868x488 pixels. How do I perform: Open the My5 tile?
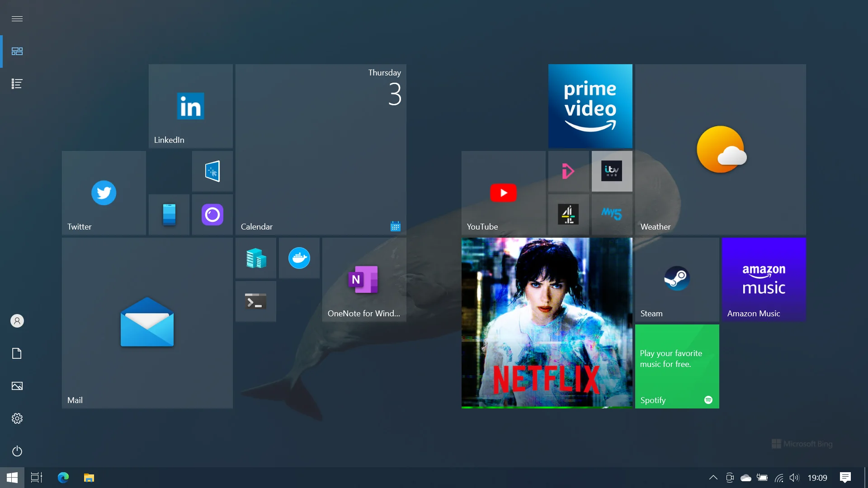pyautogui.click(x=612, y=214)
